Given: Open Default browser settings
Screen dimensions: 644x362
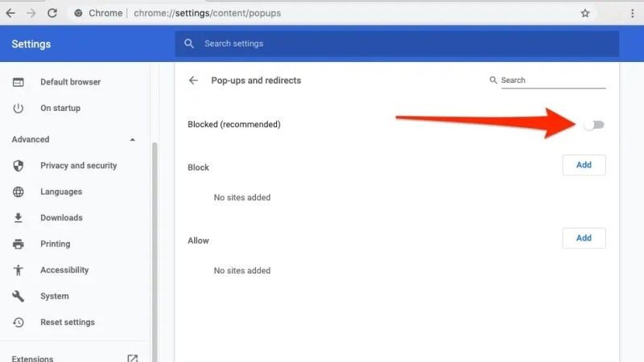Looking at the screenshot, I should click(70, 82).
